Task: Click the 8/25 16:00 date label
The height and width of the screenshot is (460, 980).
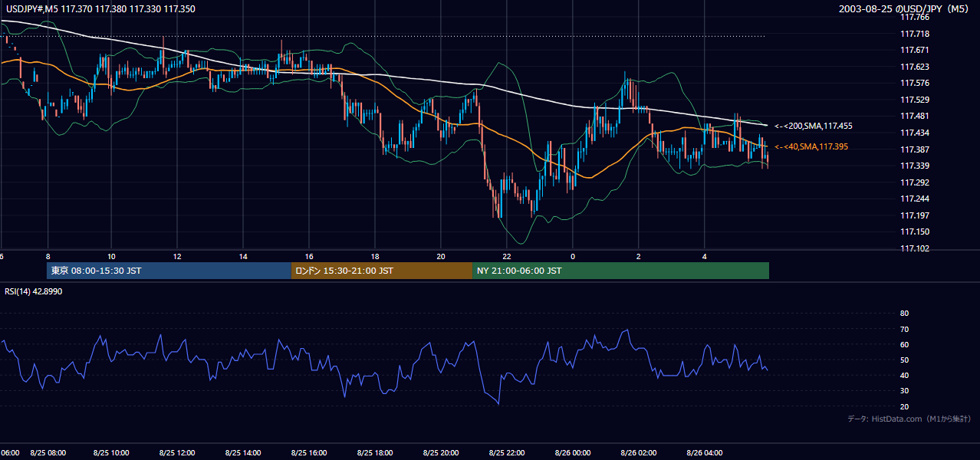Action: 310,453
